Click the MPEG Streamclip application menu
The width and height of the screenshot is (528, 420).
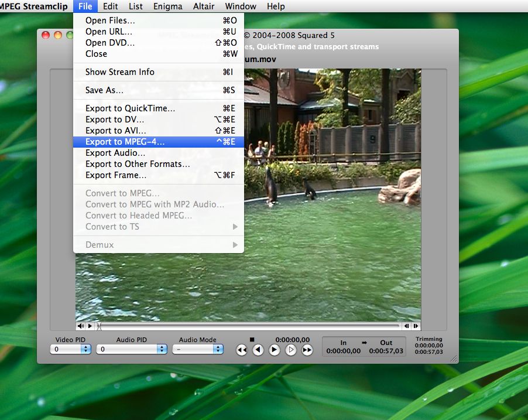coord(34,6)
